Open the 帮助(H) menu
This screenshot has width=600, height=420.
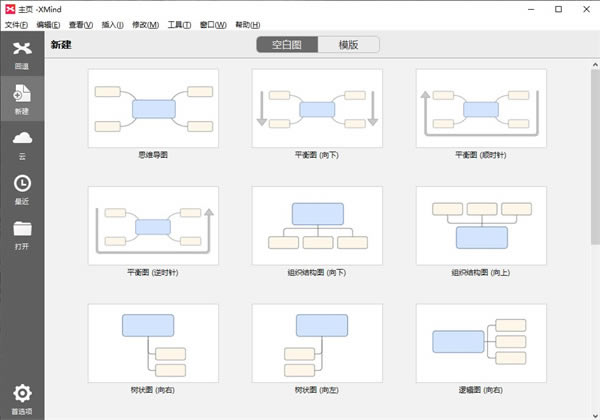point(246,24)
